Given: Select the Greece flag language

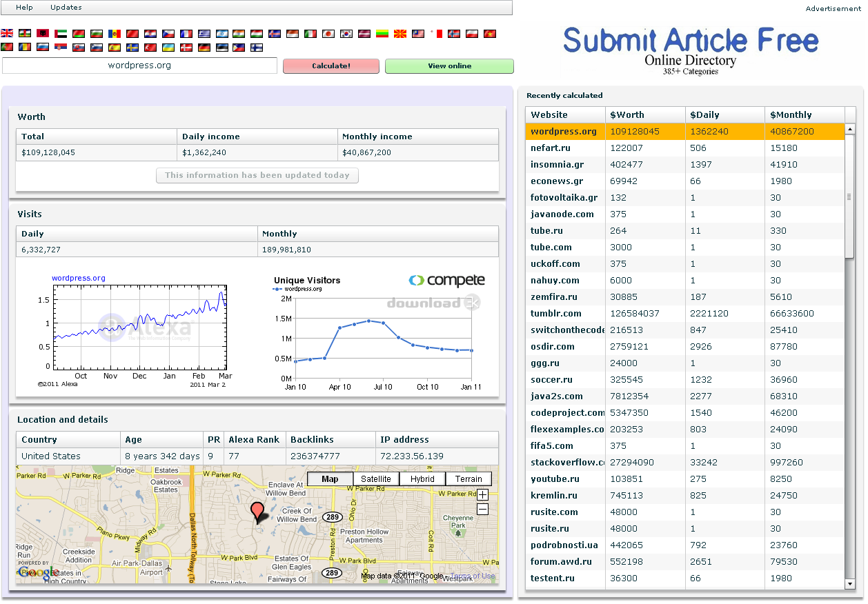Looking at the screenshot, I should click(x=204, y=33).
